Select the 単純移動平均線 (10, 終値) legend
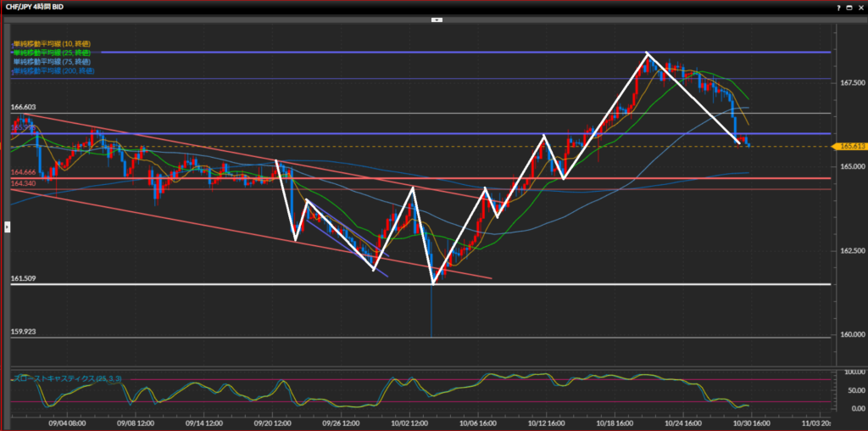 tap(52, 43)
